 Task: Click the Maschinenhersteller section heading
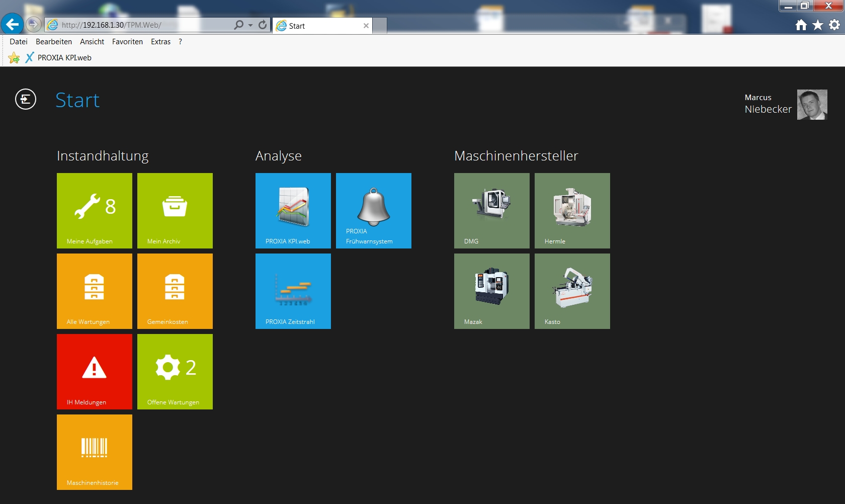516,156
